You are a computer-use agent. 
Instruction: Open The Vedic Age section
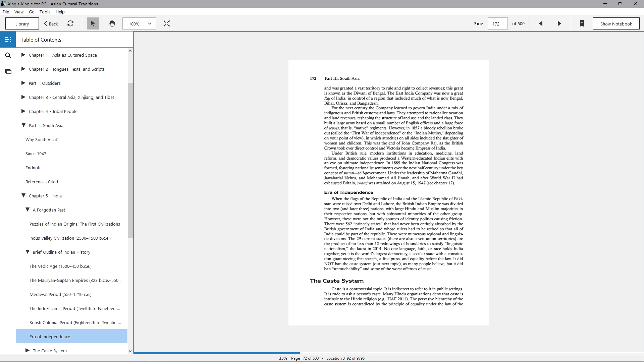tap(60, 266)
